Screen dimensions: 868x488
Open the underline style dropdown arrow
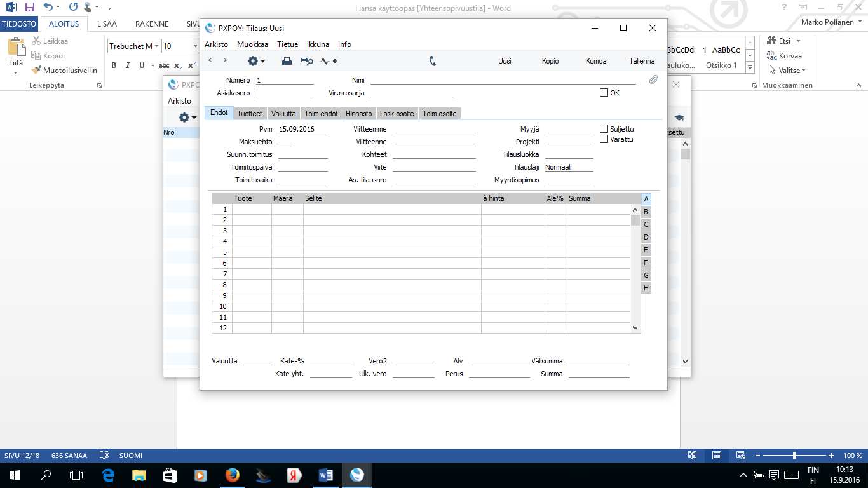(153, 65)
